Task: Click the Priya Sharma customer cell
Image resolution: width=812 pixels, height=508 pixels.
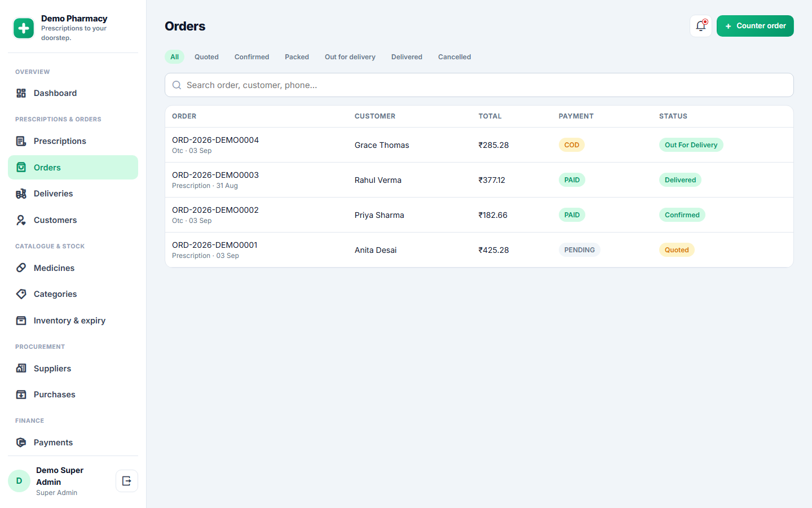Action: [x=379, y=215]
